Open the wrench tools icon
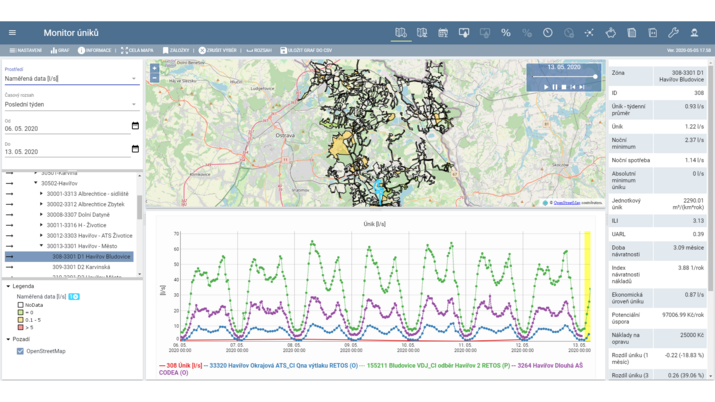The image size is (715, 402). 673,33
